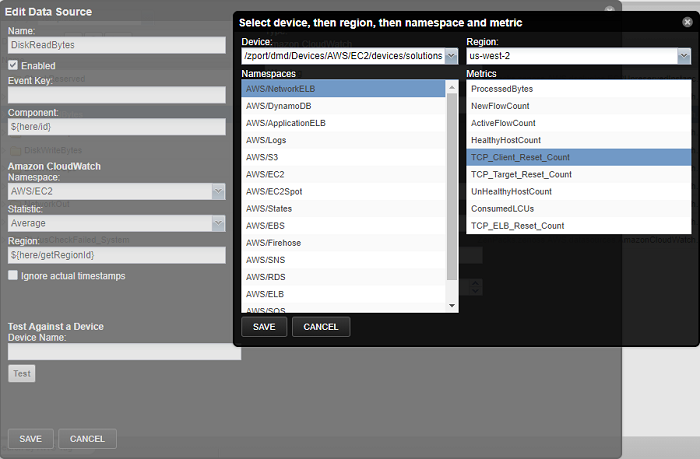Viewport: 700px width, 459px height.
Task: Select the ProcessedBytes metric
Action: point(579,88)
